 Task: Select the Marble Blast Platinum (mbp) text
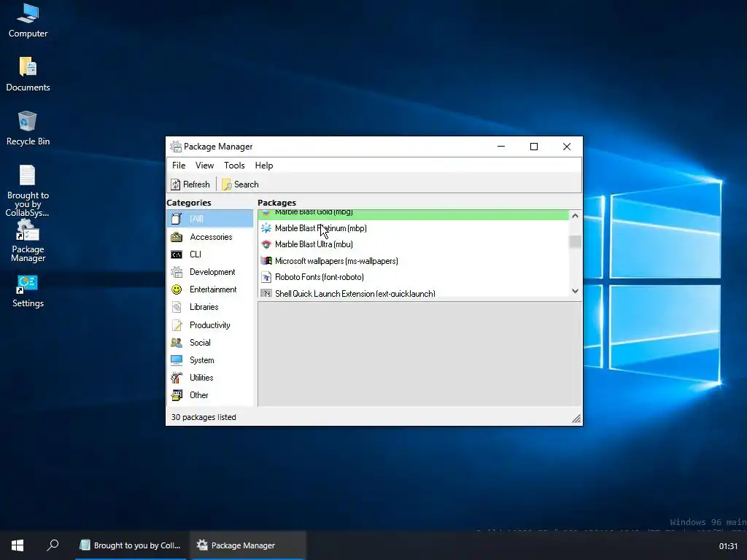click(321, 228)
